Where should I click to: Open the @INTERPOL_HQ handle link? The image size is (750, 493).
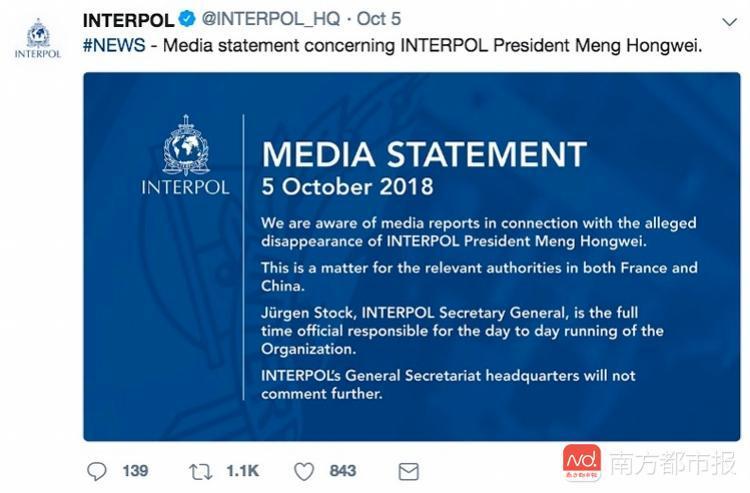pos(271,19)
